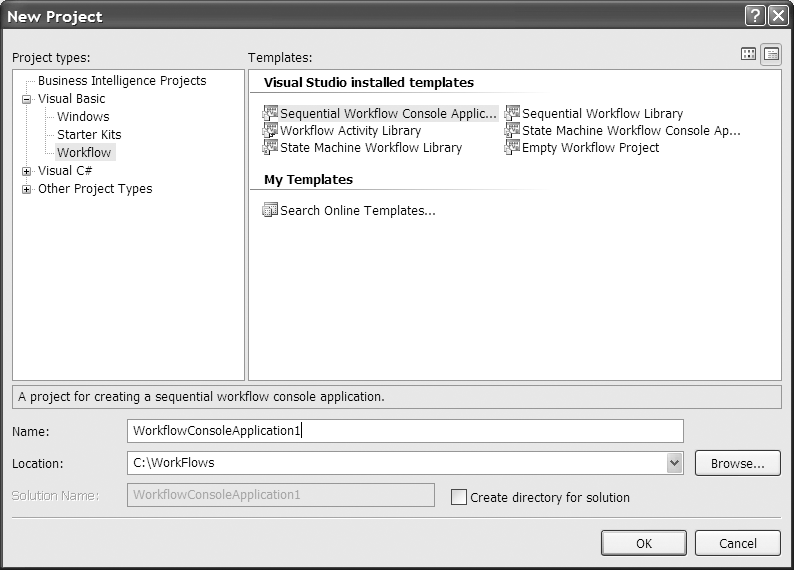Click the State Machine Workflow Console App icon
Screen dimensions: 794x570
pyautogui.click(x=512, y=130)
